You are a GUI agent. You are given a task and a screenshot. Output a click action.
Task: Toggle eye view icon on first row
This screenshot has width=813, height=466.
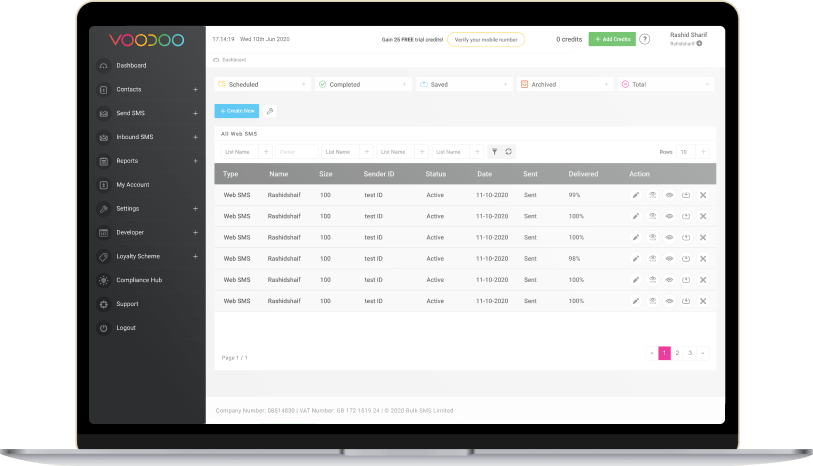click(669, 195)
